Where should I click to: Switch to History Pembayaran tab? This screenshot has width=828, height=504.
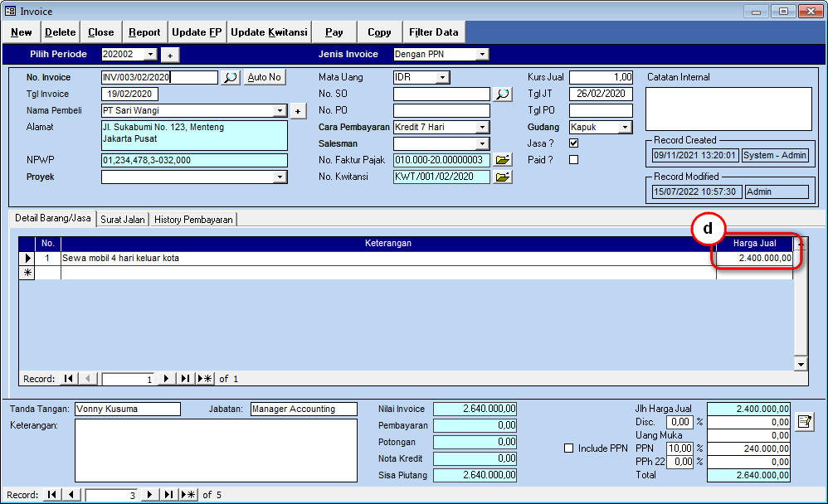coord(193,220)
